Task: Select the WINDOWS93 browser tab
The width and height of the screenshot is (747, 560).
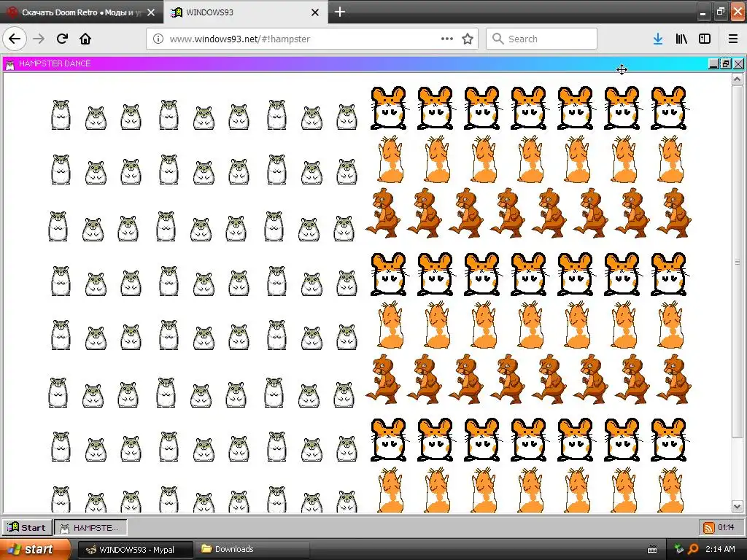Action: click(245, 12)
